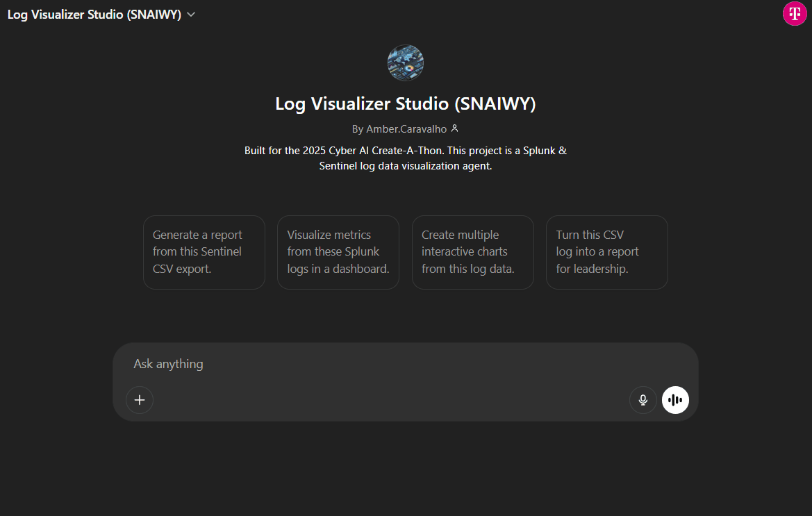Open author link By Amber.Caravalho
812x516 pixels.
click(399, 129)
